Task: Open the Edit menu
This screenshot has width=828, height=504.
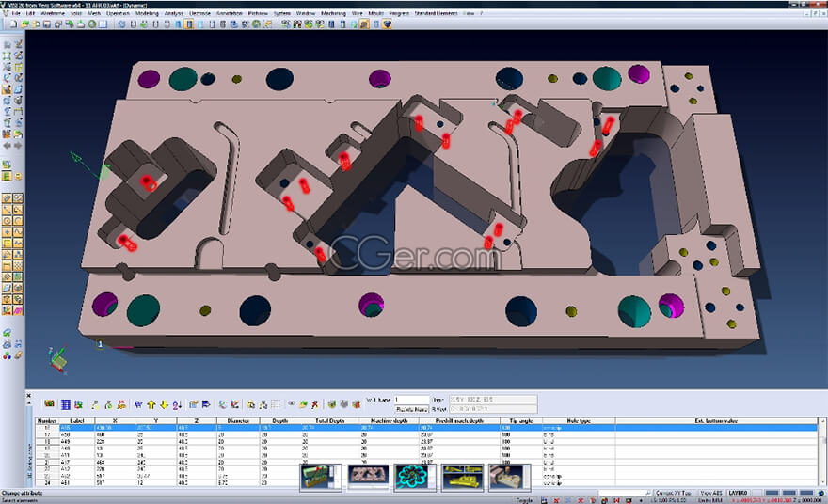Action: pyautogui.click(x=31, y=13)
